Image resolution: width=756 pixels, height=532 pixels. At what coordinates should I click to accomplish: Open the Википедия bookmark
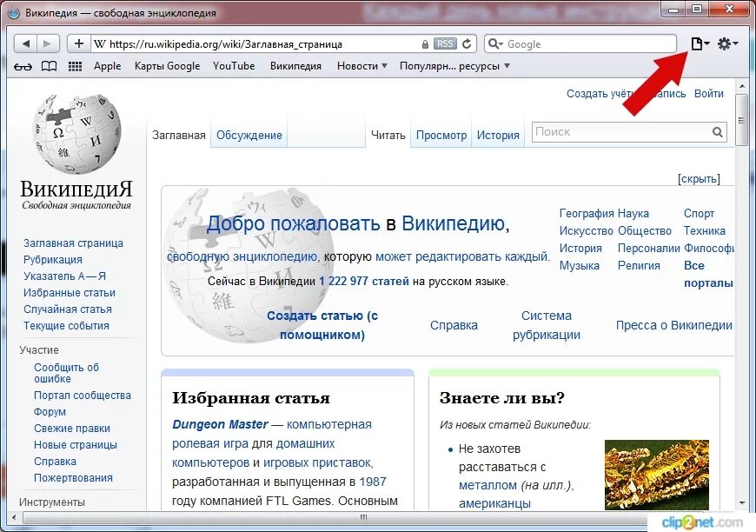(x=295, y=66)
